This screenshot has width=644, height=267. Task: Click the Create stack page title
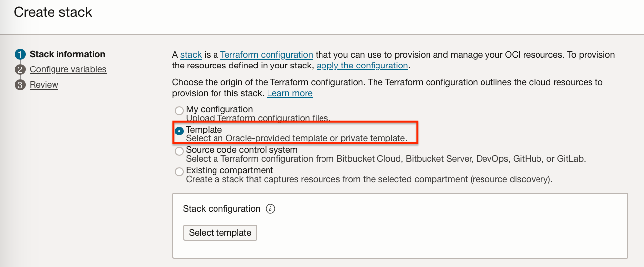(53, 12)
